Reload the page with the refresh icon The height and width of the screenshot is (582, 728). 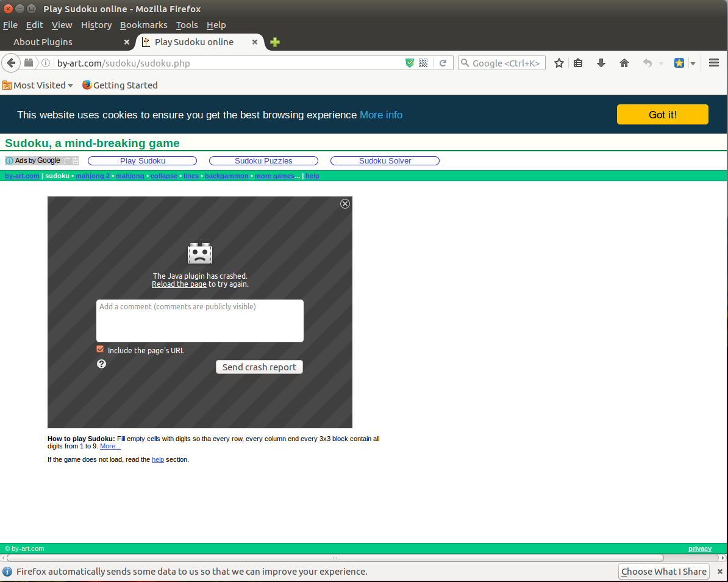coord(443,63)
